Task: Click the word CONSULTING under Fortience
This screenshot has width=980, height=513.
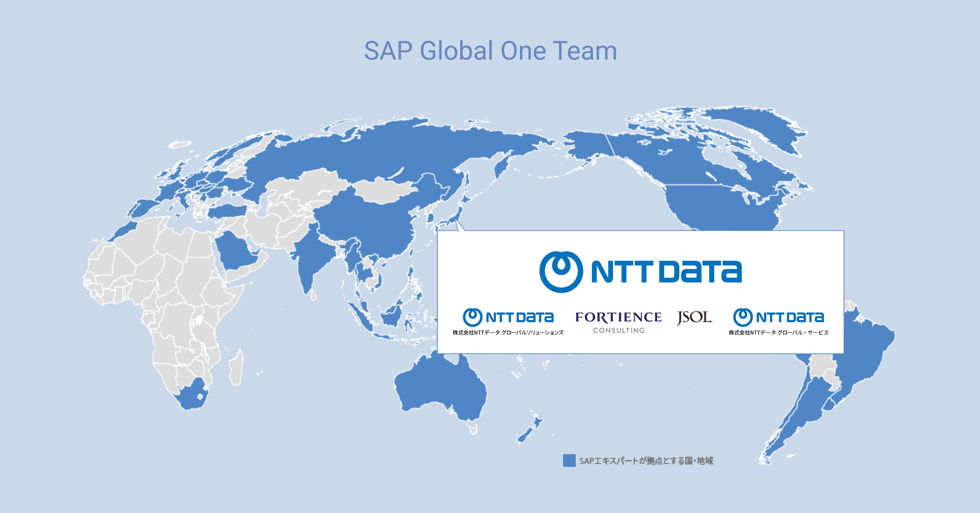Action: (x=619, y=330)
